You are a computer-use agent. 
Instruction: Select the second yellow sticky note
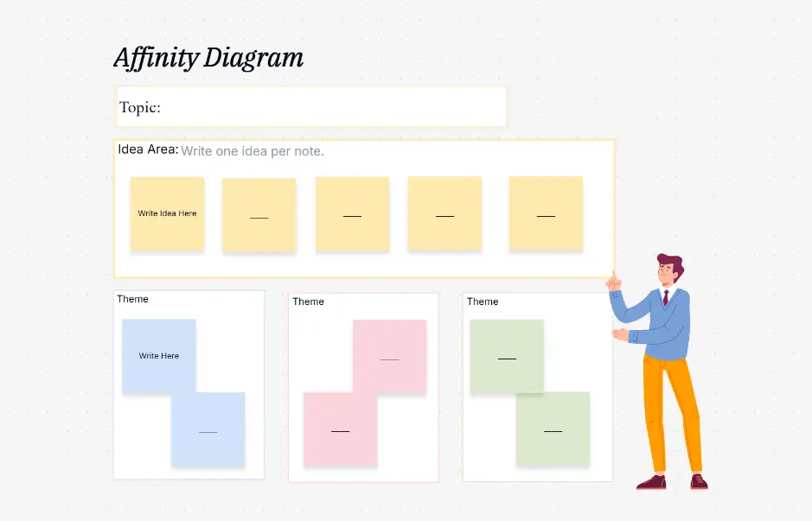pos(259,213)
